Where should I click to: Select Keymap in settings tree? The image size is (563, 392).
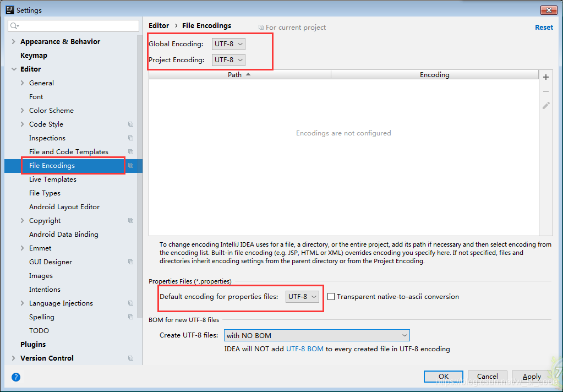[x=34, y=56]
